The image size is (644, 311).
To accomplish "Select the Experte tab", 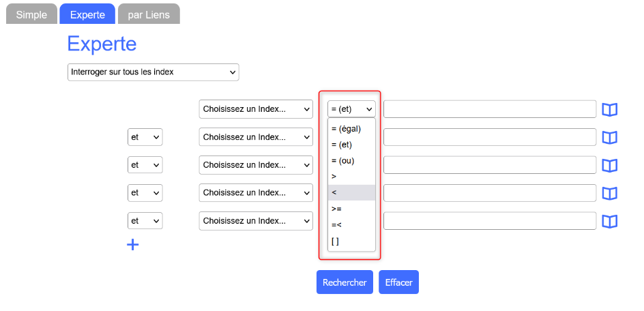I will (87, 14).
